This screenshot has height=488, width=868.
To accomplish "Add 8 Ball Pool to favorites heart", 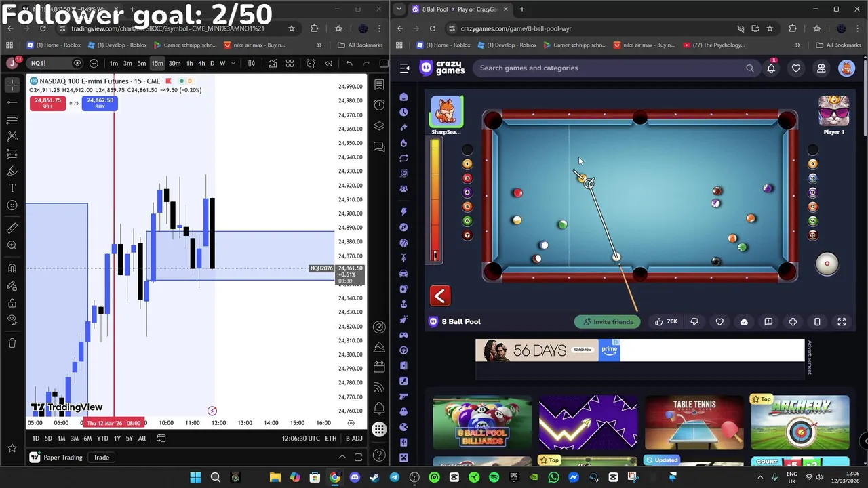I will point(719,322).
